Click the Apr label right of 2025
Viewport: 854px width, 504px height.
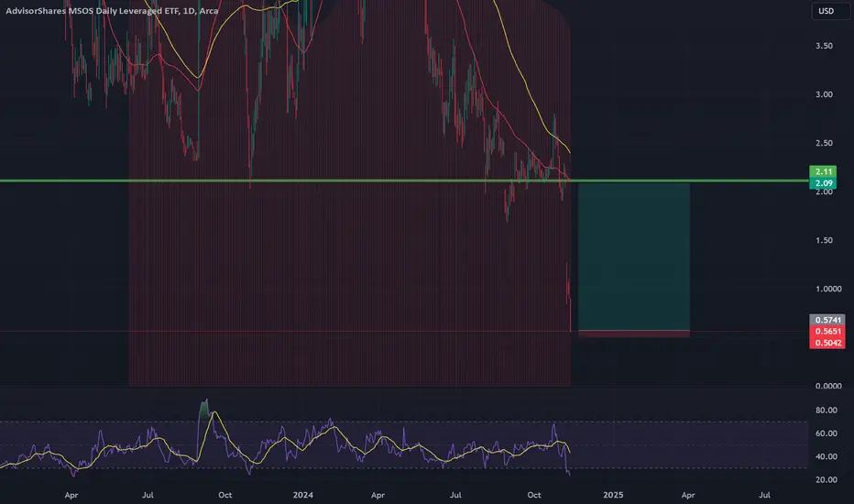688,495
